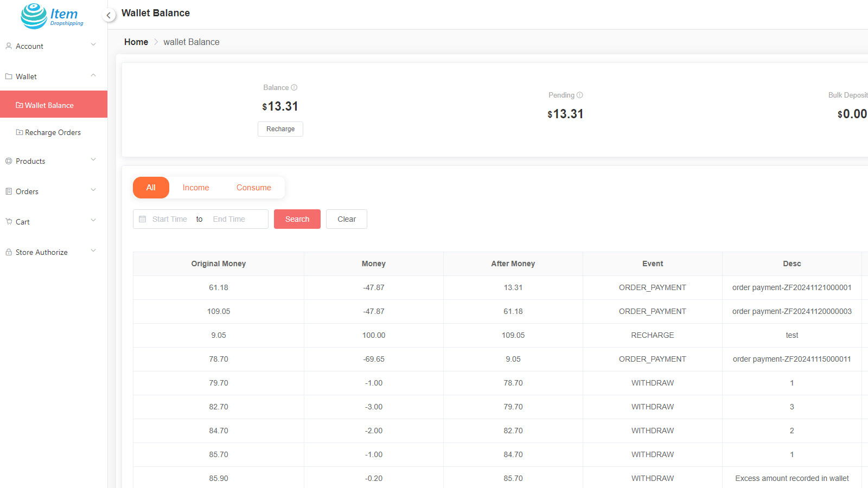
Task: Open Wallet Balance menu item
Action: 54,104
